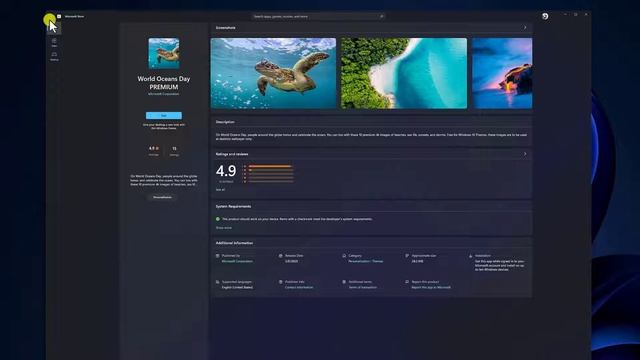Open the Apps section in sidebar

[54, 42]
